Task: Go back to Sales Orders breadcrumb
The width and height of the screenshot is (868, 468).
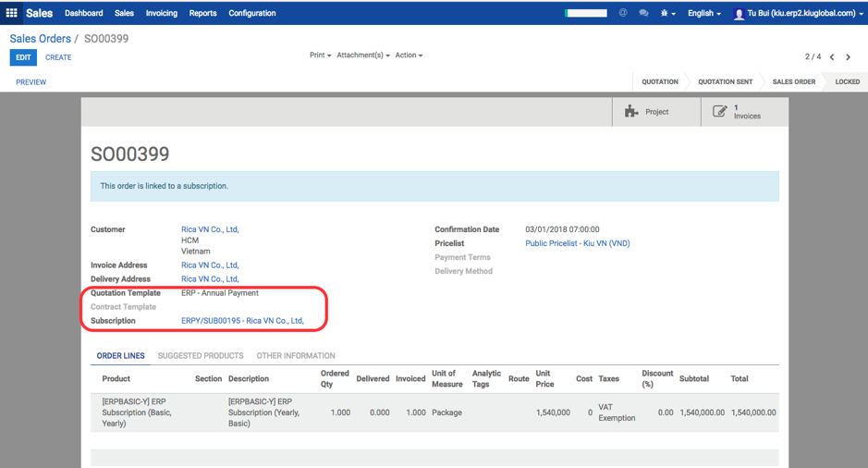Action: point(41,39)
